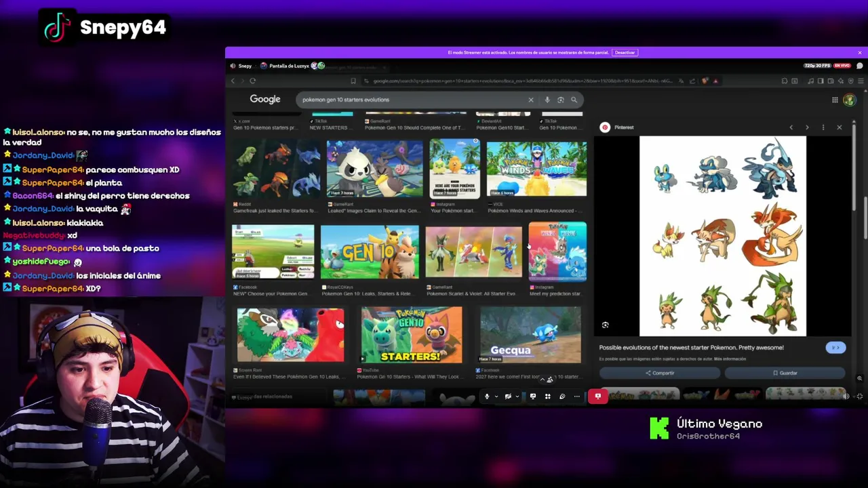Search inside image with Lens icon
The height and width of the screenshot is (488, 868).
[x=606, y=325]
